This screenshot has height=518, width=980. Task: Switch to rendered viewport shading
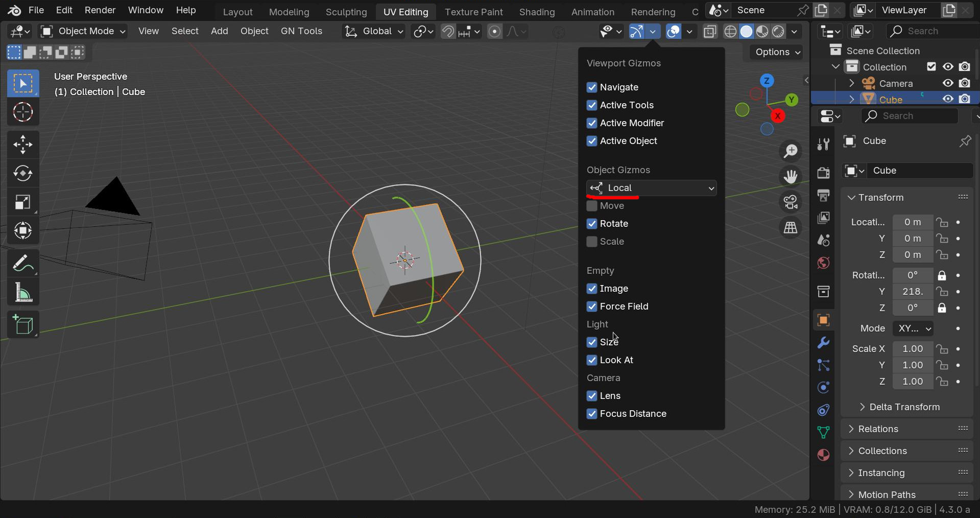pyautogui.click(x=778, y=32)
